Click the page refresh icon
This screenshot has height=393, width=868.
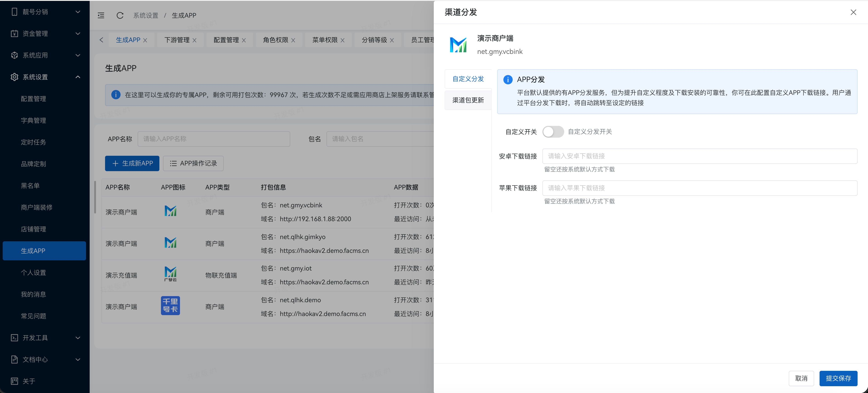120,15
